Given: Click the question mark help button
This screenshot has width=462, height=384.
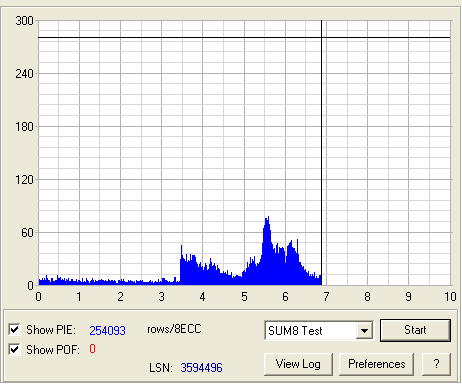Looking at the screenshot, I should (x=436, y=364).
